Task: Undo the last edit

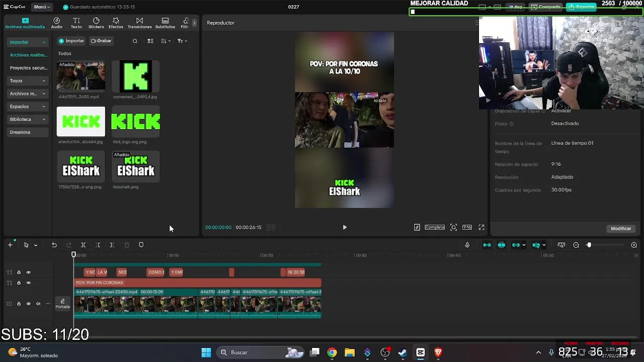Action: 54,245
